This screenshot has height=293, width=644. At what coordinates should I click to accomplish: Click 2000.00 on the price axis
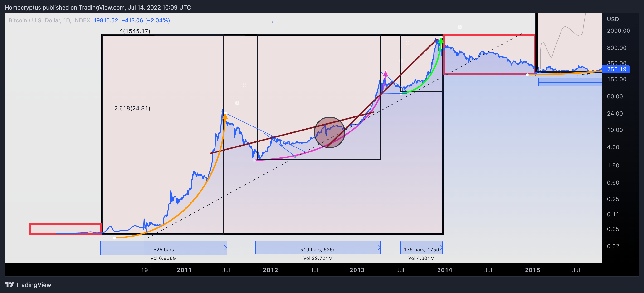(x=618, y=30)
